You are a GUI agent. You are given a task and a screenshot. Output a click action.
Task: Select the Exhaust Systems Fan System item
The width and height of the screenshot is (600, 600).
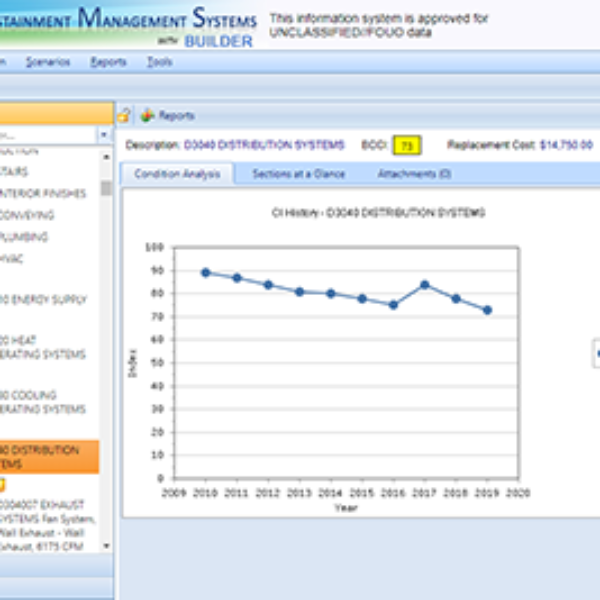48,519
